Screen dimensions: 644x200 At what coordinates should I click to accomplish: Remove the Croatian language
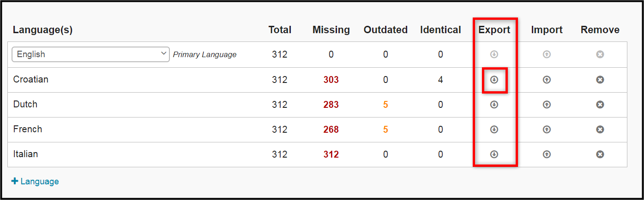(600, 80)
